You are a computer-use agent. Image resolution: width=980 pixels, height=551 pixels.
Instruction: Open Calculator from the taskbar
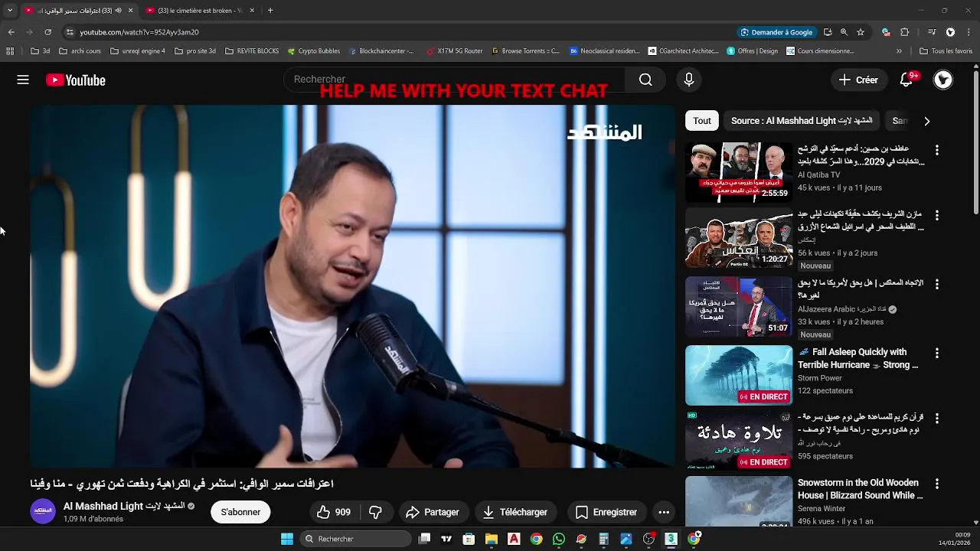point(603,539)
